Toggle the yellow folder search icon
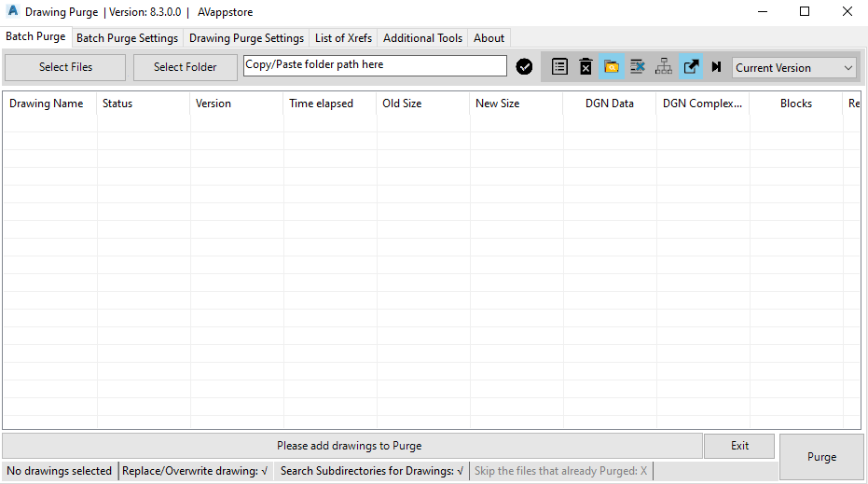Screen dimensions: 868x484 point(612,67)
